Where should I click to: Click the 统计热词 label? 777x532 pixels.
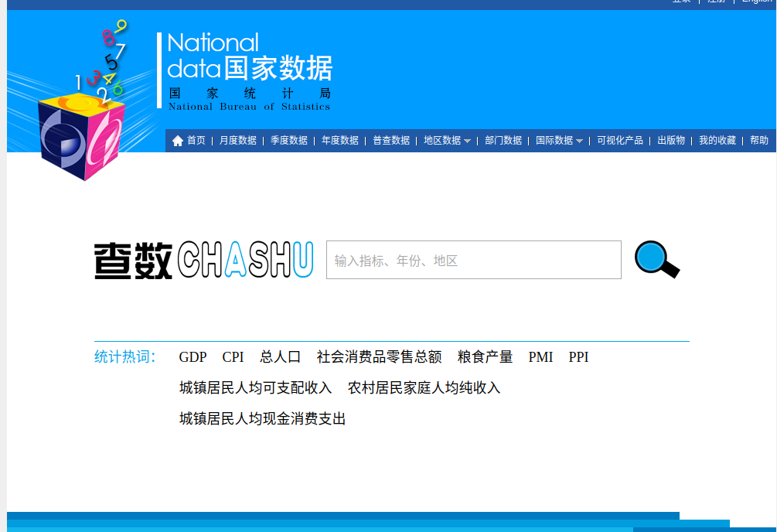[x=125, y=357]
